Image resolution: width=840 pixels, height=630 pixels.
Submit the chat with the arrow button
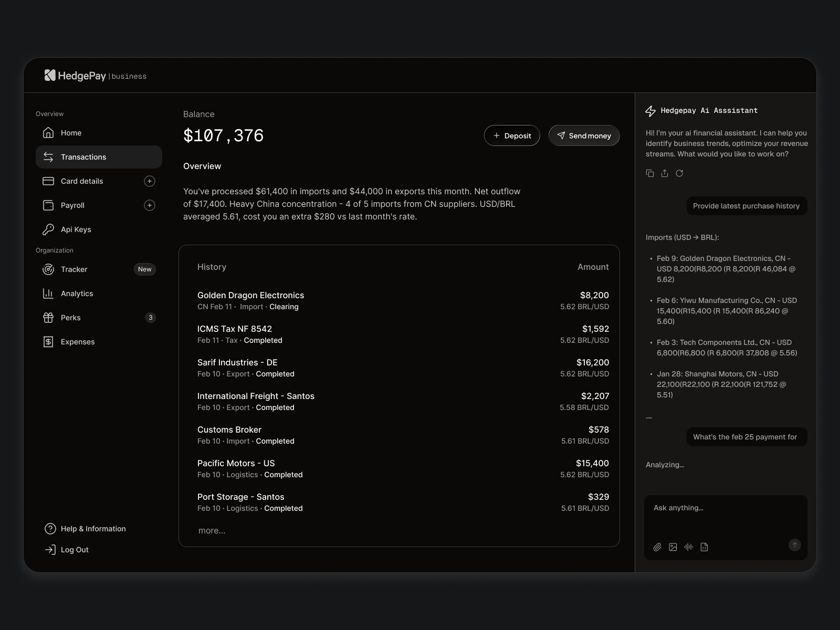point(794,546)
